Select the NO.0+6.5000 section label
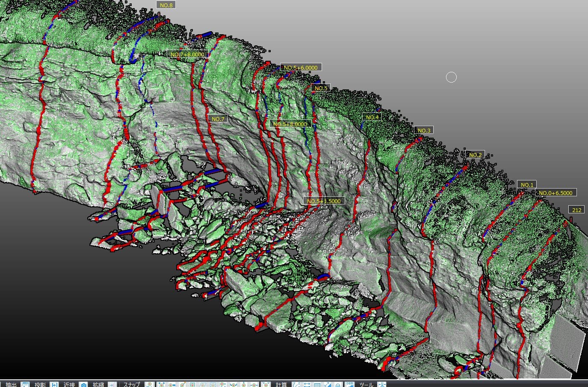Viewport: 588px width, 387px height. 555,193
